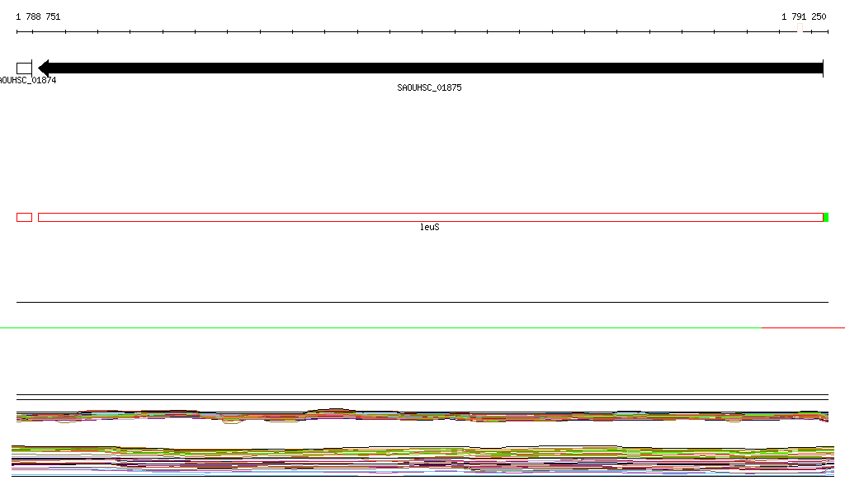Click the leuS label text
This screenshot has width=845, height=504.
pos(429,227)
